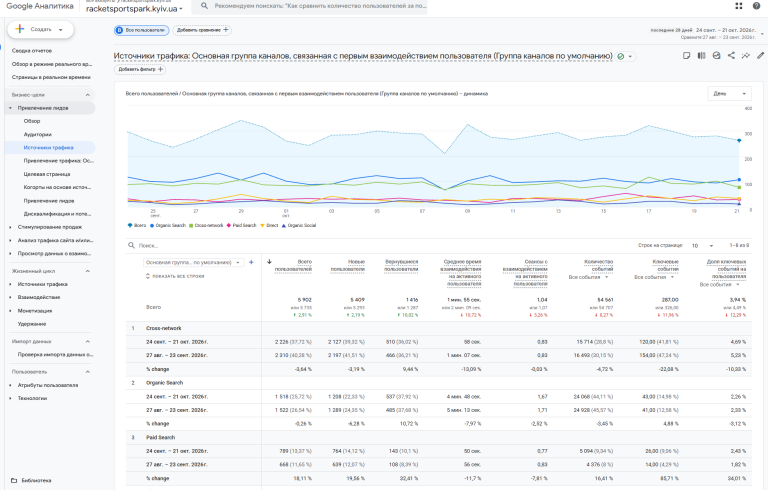Click the Новые пользователи column header

click(x=347, y=266)
